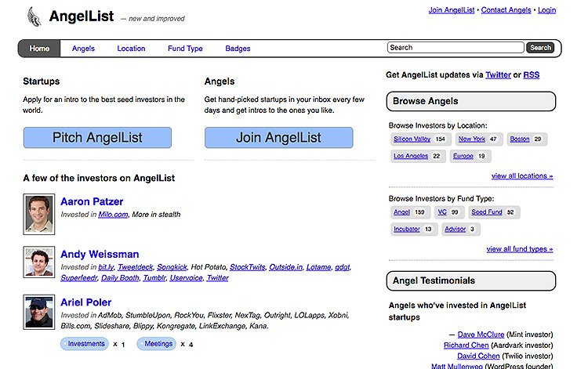Click the Pitch AngelList button
588x369 pixels.
click(97, 137)
